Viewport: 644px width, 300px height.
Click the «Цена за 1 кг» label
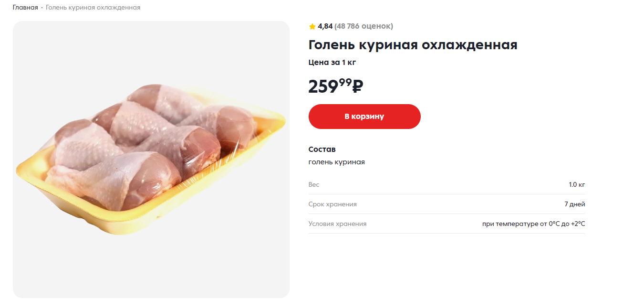332,62
